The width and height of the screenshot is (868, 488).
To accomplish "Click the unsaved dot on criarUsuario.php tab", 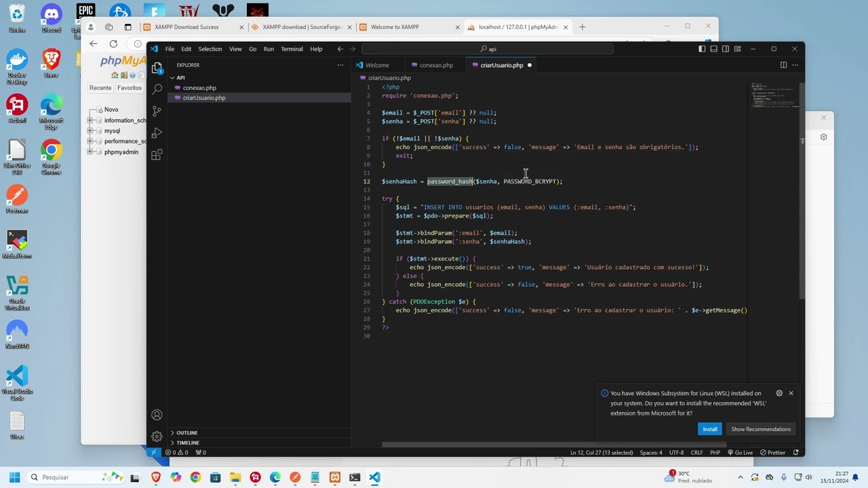I will click(530, 65).
